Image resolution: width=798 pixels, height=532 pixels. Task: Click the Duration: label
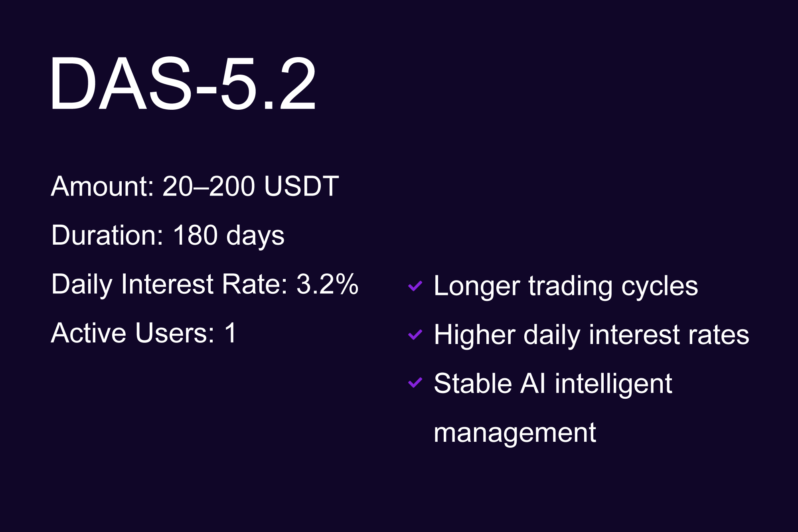coord(107,235)
